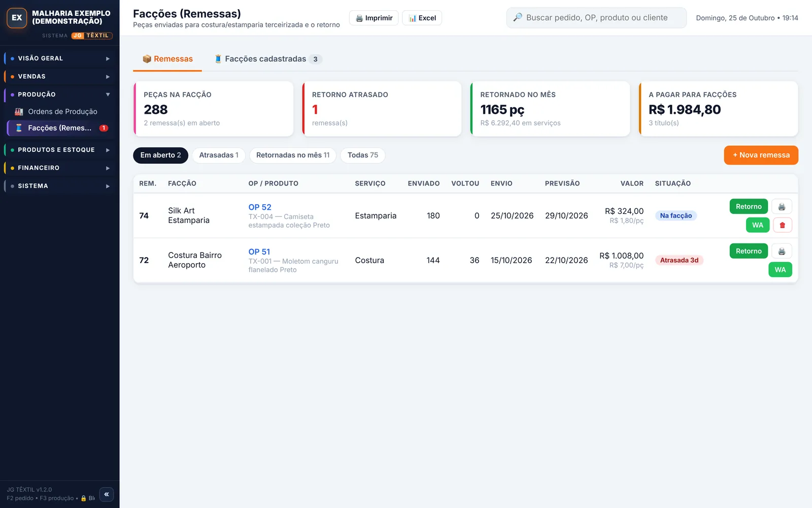The height and width of the screenshot is (508, 812).
Task: Click the lock icon in sidebar footer
Action: coord(84,498)
